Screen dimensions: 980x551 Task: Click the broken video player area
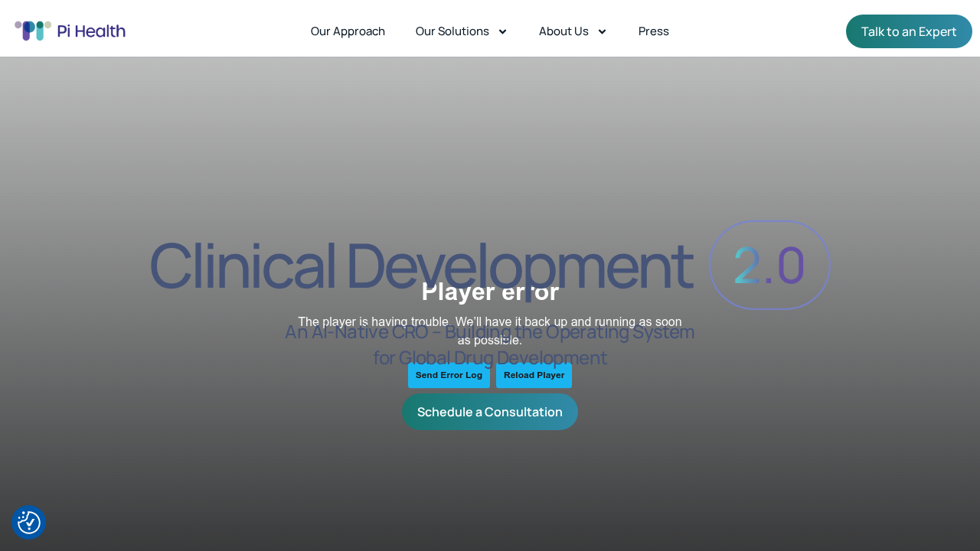[490, 333]
